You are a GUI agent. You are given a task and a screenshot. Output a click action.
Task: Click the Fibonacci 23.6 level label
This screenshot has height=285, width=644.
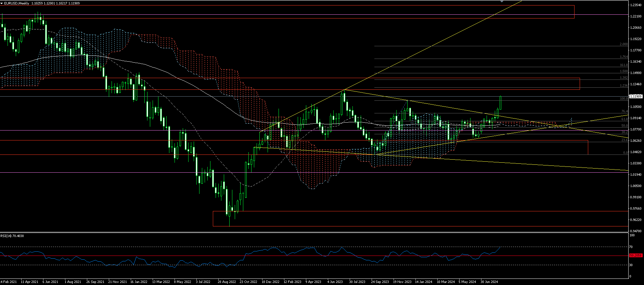click(624, 140)
